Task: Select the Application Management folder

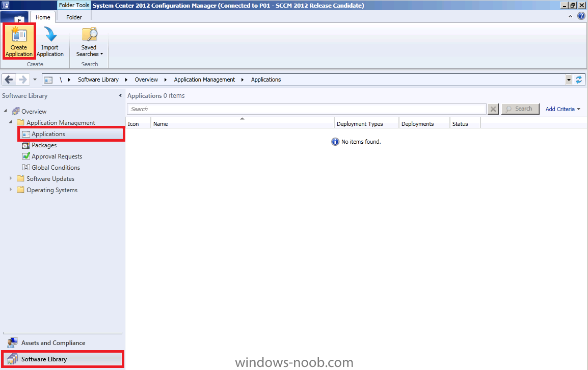Action: point(61,123)
